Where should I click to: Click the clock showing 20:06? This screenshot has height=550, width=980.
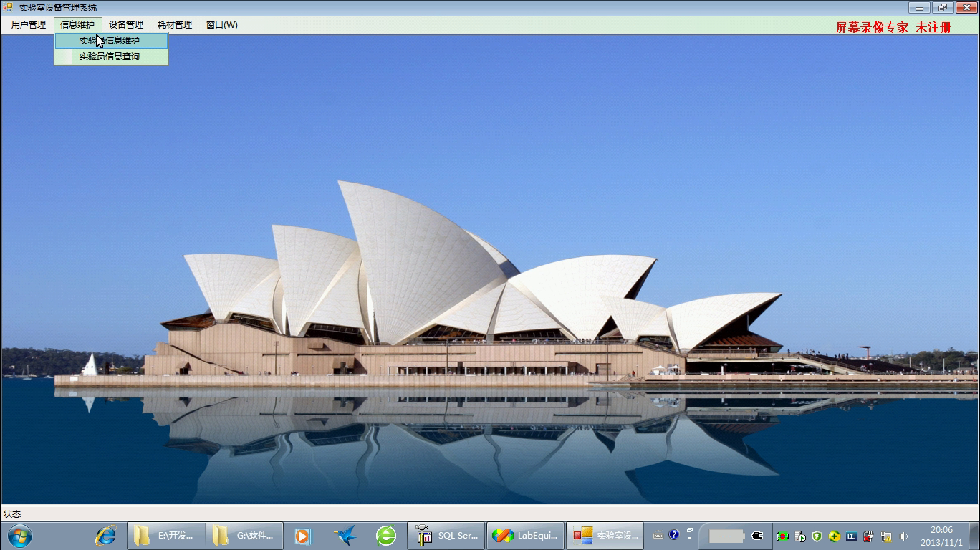[x=941, y=536]
